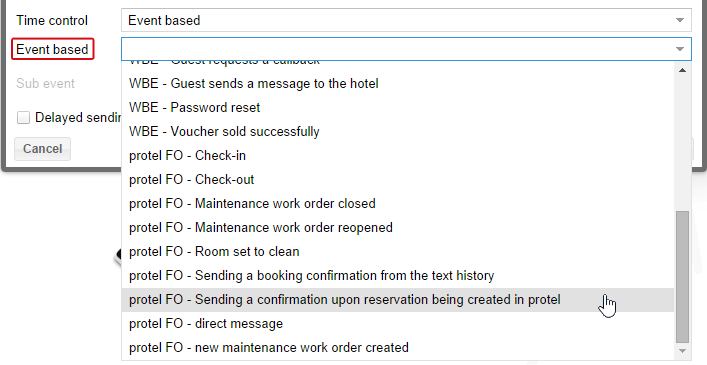Expand the Event based combo box arrow
The image size is (707, 365).
coord(679,49)
